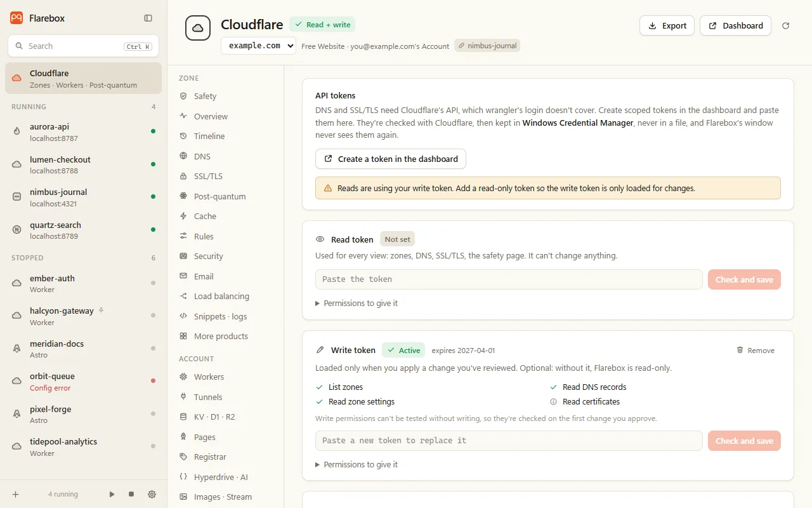Stop all projects with the stop icon
Screen dimensions: 812x508
(x=131, y=494)
